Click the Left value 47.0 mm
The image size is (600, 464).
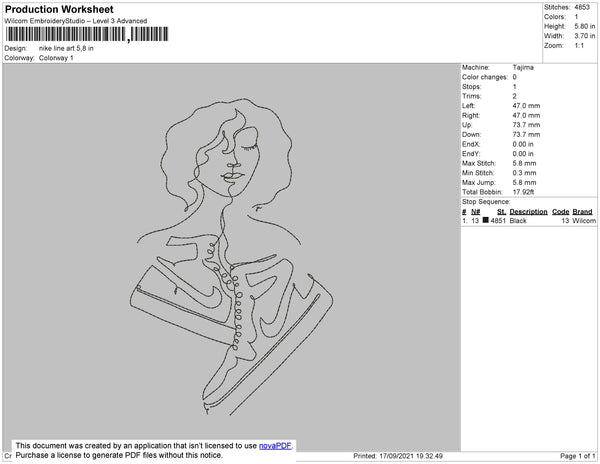coord(526,106)
